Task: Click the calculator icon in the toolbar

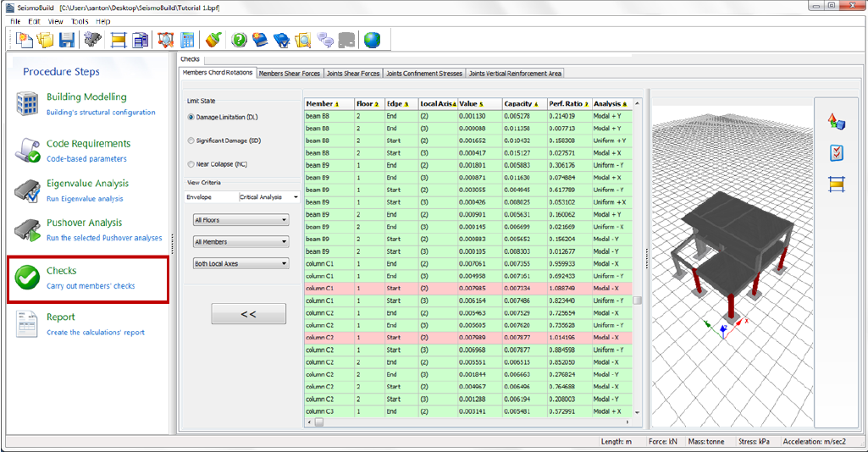Action: click(x=188, y=40)
